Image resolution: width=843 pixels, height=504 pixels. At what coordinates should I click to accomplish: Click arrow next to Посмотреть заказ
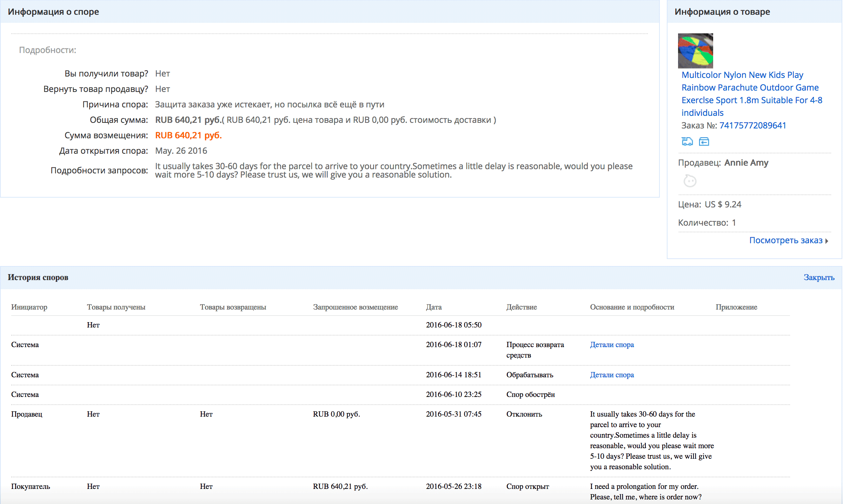click(x=827, y=241)
